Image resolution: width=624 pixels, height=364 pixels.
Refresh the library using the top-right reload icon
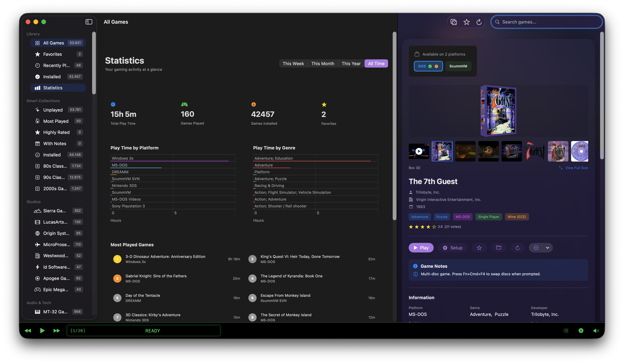(x=479, y=22)
